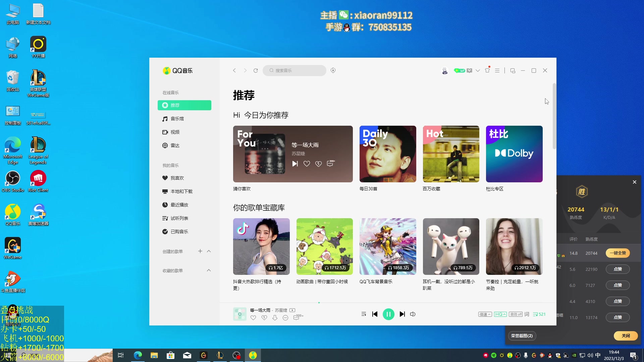Open the 杜比 Dolby card
Image resolution: width=644 pixels, height=362 pixels.
514,154
